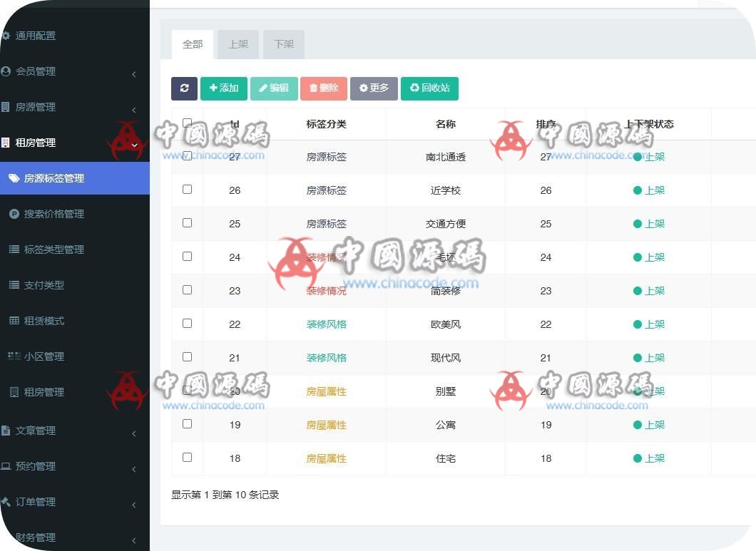Check the select-all checkbox in table header

pyautogui.click(x=187, y=123)
